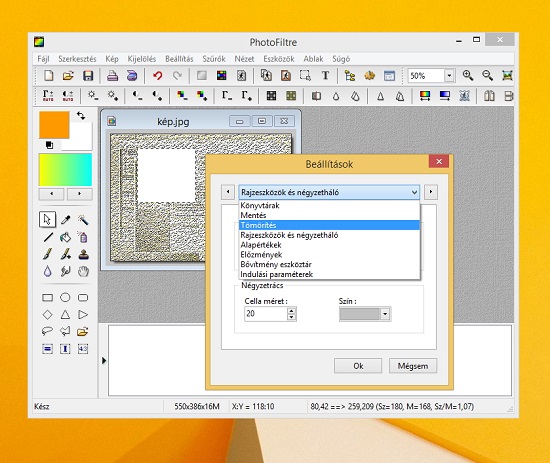Open the Kijelölés menu
The image size is (550, 463).
point(142,59)
